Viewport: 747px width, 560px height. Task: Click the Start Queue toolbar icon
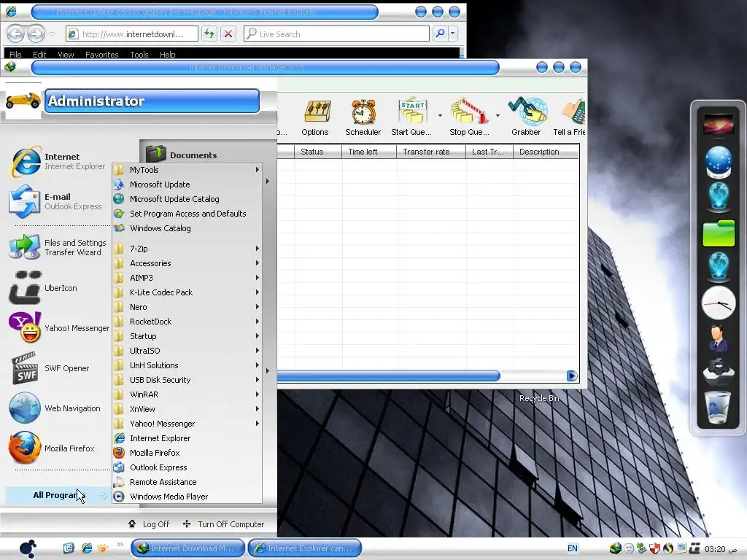pyautogui.click(x=413, y=112)
